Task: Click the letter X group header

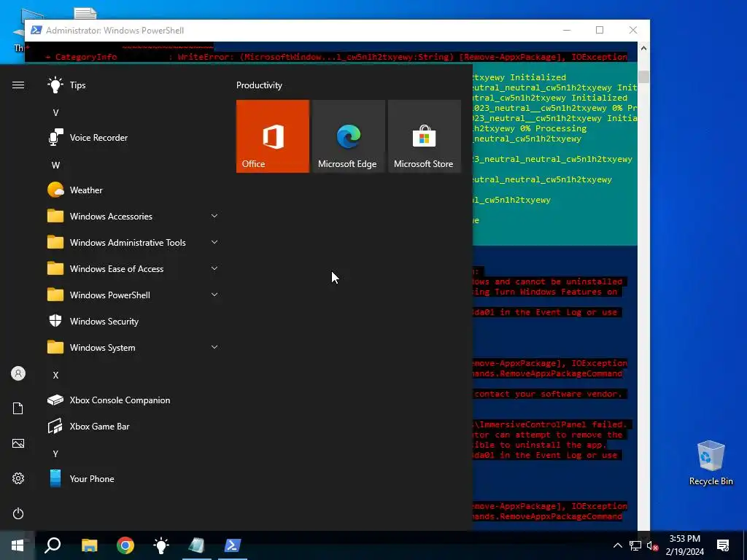Action: tap(55, 376)
